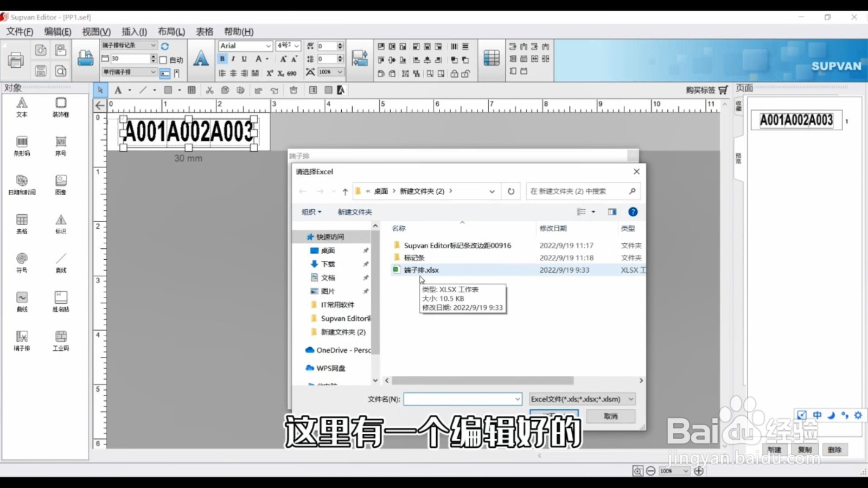Screen dimensions: 868x488
Task: Click the large text A icon
Action: 201,59
